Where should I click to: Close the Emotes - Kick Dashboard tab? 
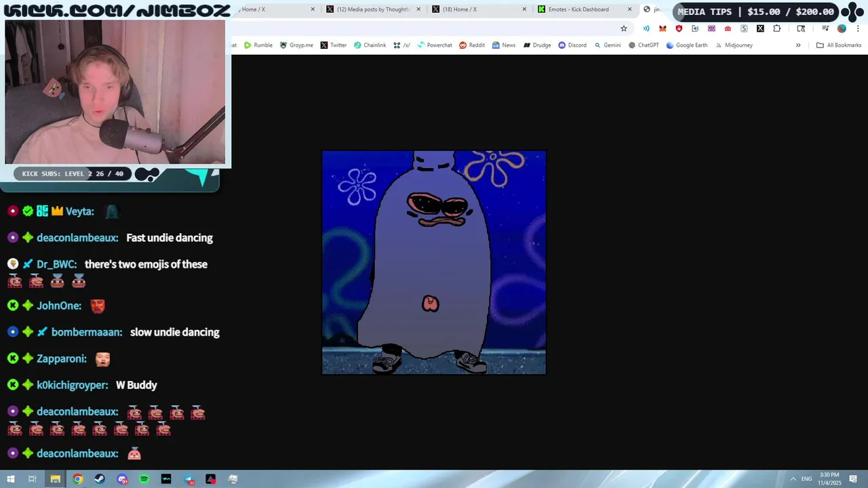coord(630,9)
